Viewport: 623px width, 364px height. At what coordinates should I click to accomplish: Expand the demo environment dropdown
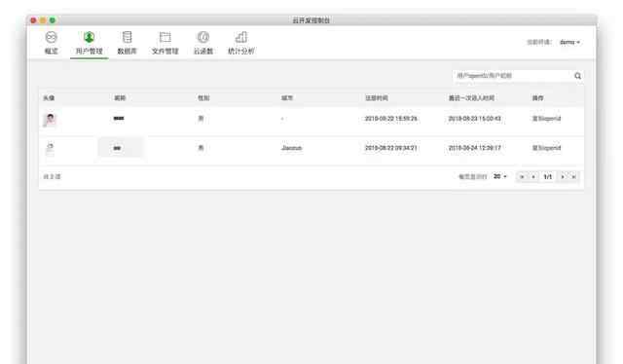coord(569,42)
